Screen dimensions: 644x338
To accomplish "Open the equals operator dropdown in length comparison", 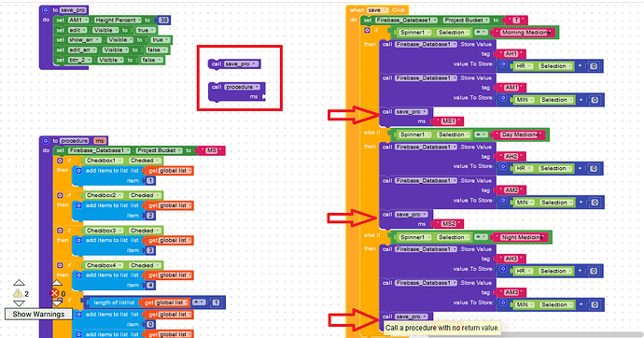I will [199, 303].
